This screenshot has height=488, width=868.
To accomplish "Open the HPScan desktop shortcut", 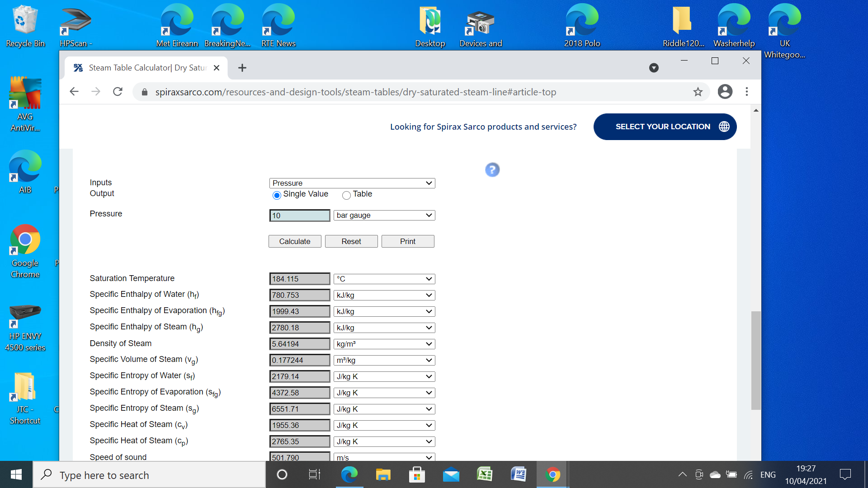I will coord(75,26).
